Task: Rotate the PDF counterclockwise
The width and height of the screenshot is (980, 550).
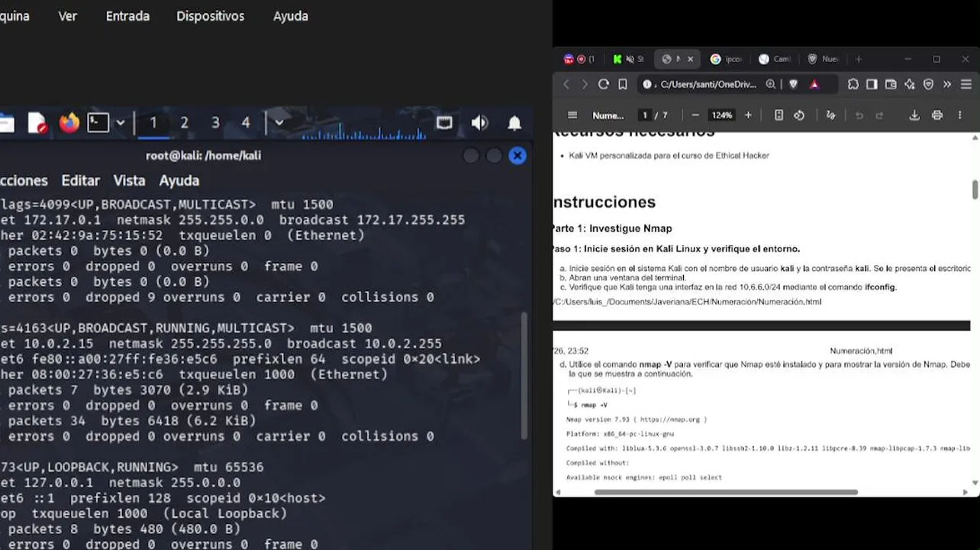Action: (x=799, y=115)
